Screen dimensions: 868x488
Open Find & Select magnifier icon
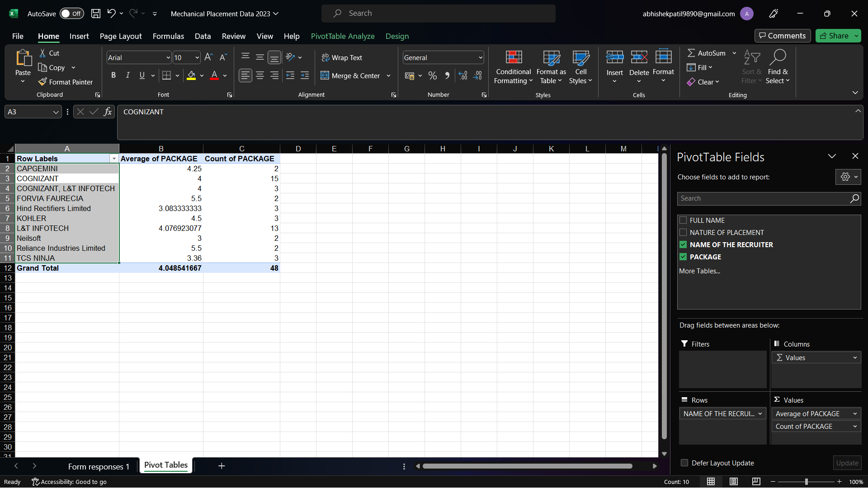click(x=778, y=57)
